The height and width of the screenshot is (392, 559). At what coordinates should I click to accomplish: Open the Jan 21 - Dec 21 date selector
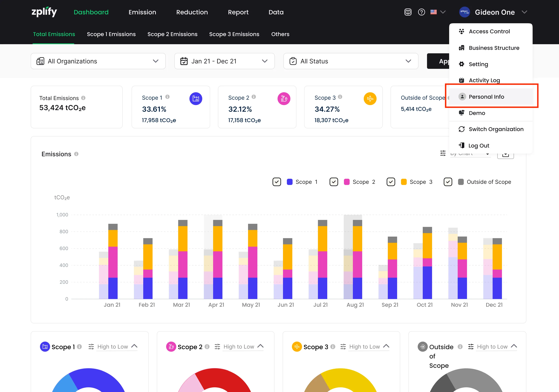(224, 61)
